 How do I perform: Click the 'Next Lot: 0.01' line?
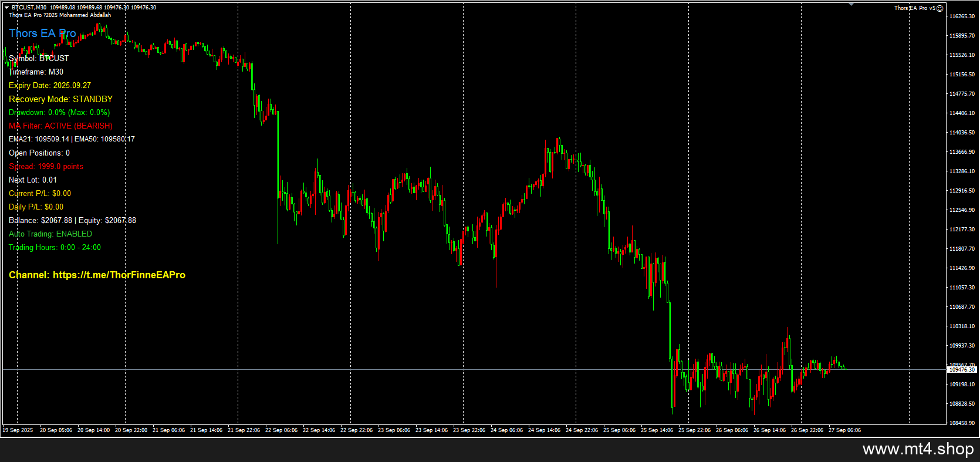pyautogui.click(x=33, y=180)
